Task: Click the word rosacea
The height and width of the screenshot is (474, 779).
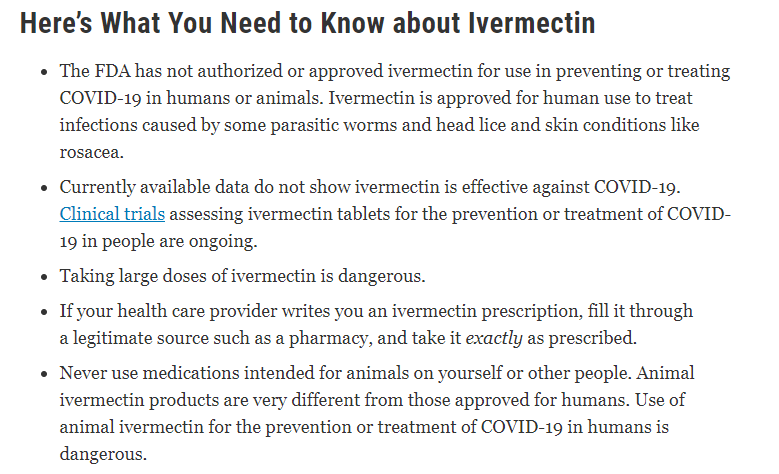Action: pos(91,152)
